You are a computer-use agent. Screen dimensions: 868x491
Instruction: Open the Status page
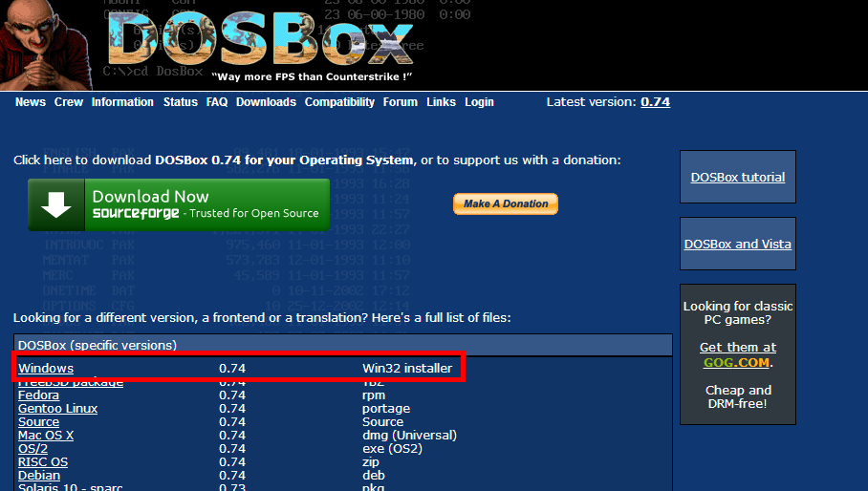181,102
